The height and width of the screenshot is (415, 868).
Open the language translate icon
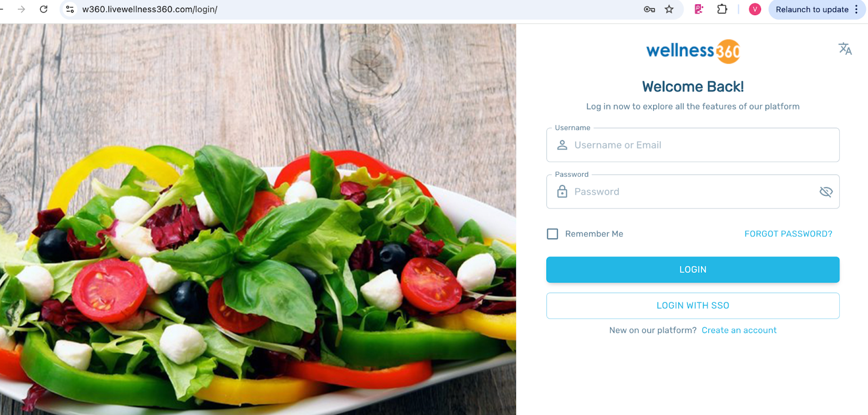[845, 49]
